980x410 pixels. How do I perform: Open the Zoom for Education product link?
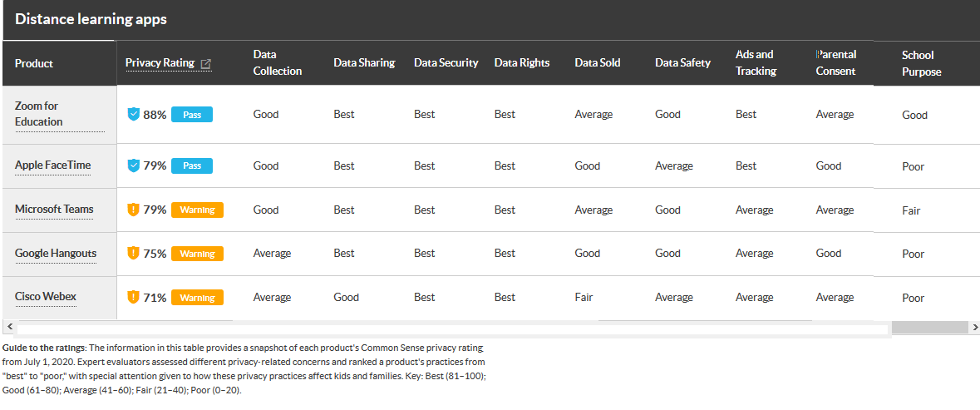coord(39,114)
